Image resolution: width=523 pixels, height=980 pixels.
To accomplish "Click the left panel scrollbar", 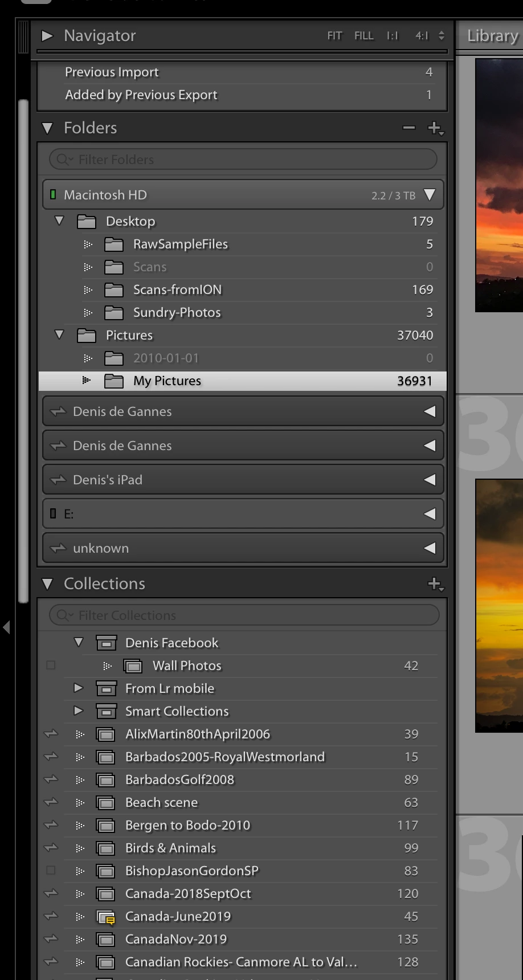I will [23, 351].
